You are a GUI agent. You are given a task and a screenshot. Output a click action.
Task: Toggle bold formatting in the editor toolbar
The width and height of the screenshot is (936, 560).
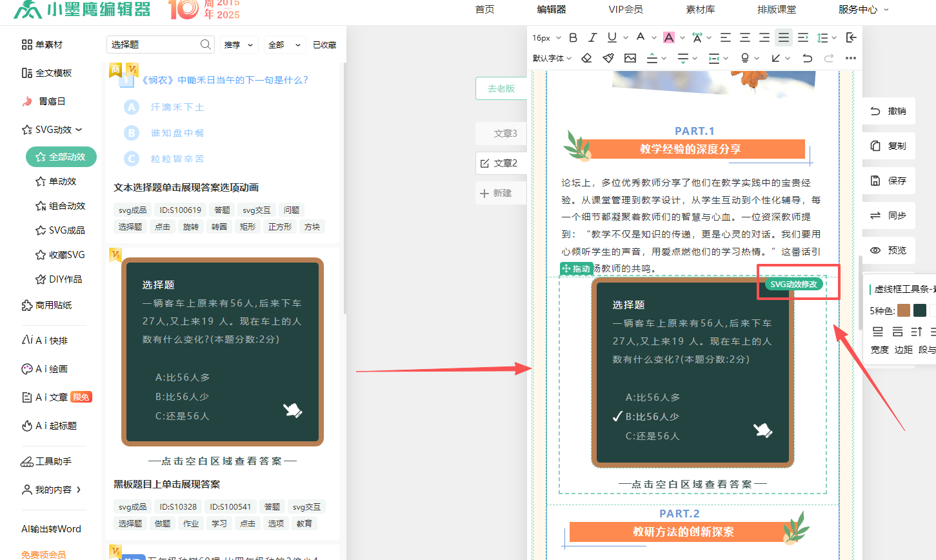pos(573,37)
